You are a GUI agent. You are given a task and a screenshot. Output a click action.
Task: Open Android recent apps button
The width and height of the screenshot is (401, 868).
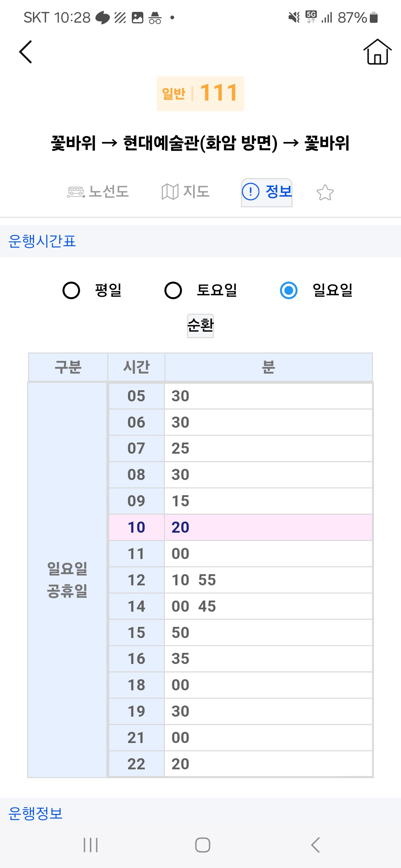[x=91, y=845]
